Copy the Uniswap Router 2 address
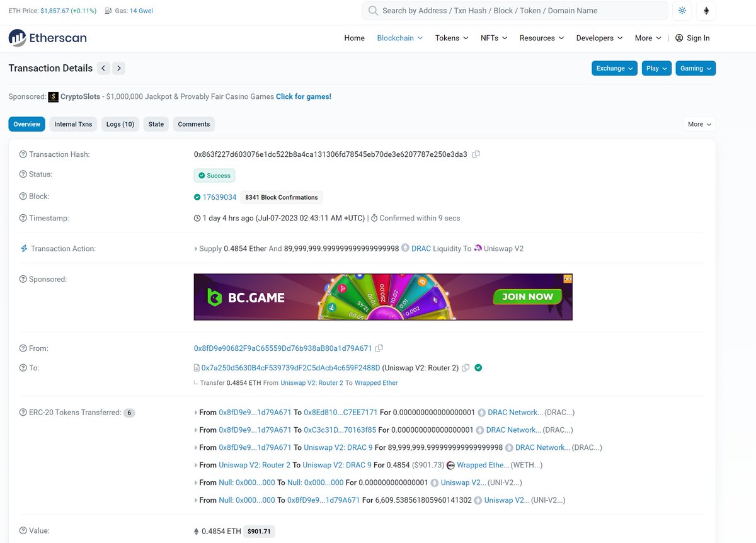The height and width of the screenshot is (543, 756). 466,368
